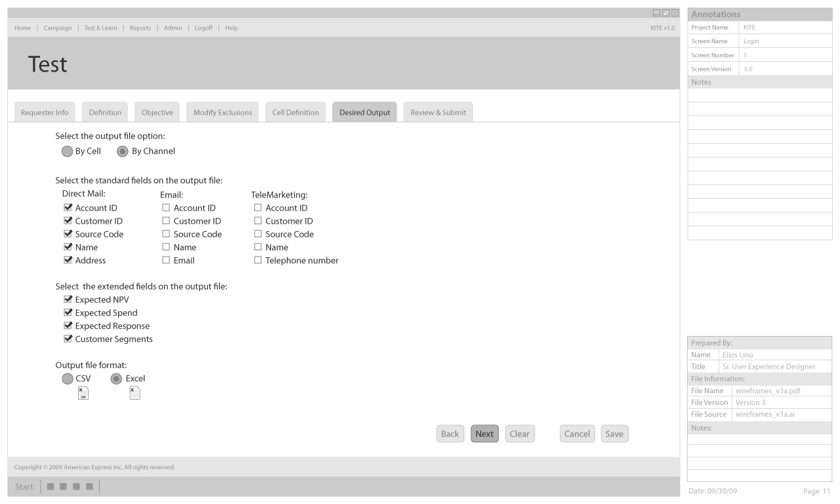This screenshot has width=840, height=504.
Task: Open the Reports menu item
Action: click(x=140, y=28)
